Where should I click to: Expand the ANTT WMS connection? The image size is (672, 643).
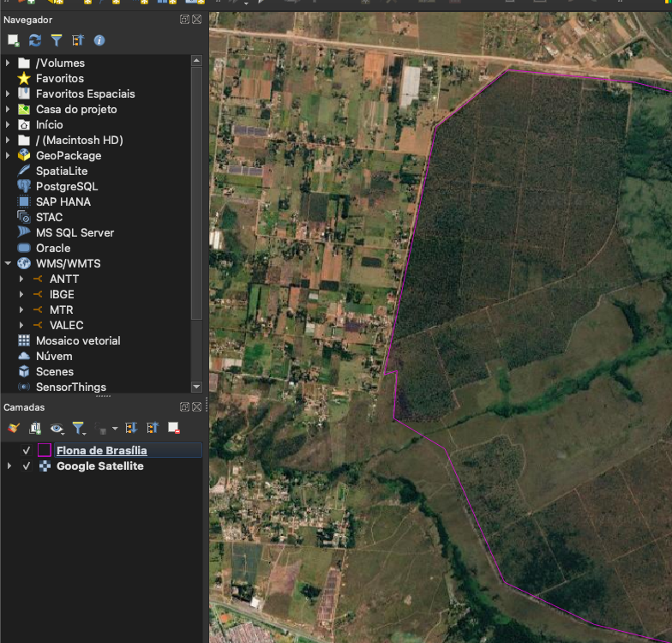21,279
